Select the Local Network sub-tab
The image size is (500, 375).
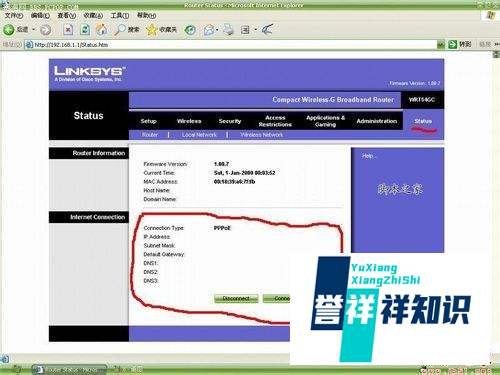pos(199,135)
